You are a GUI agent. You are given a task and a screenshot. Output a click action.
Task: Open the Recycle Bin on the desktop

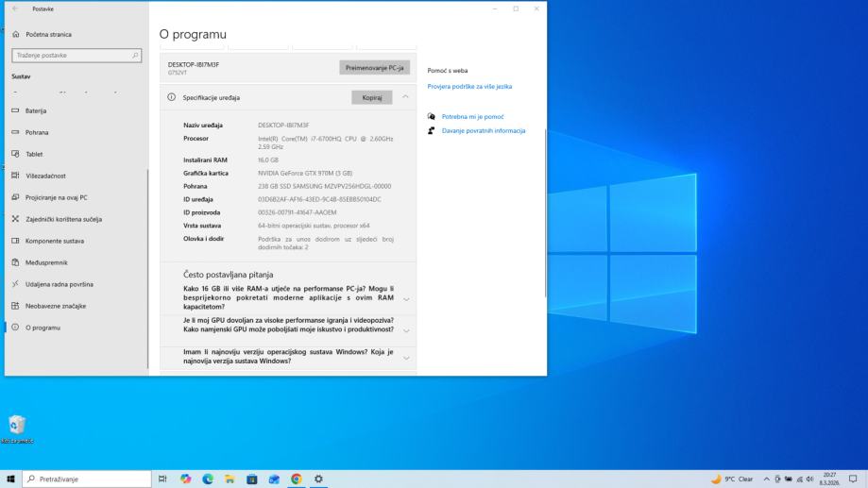coord(17,429)
